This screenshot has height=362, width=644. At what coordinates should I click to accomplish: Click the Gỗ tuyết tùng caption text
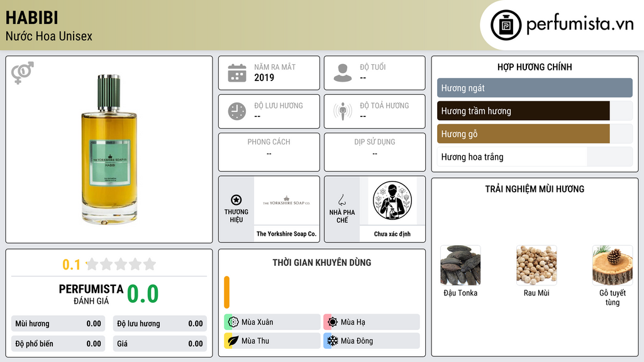613,297
